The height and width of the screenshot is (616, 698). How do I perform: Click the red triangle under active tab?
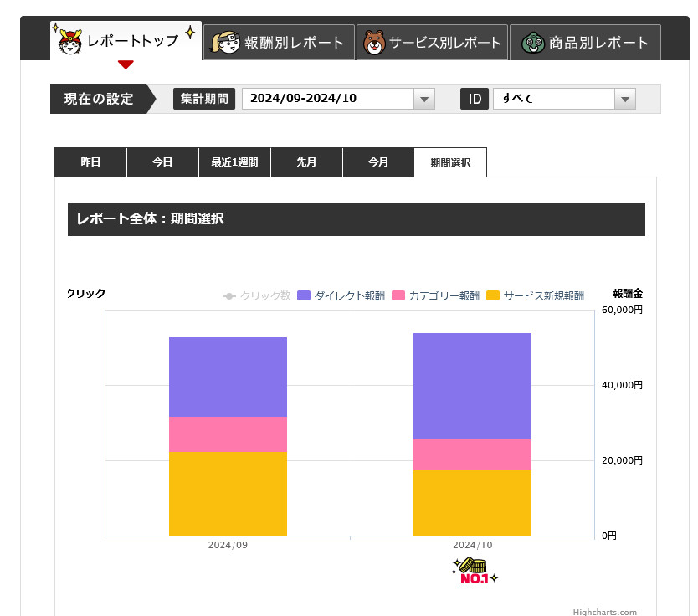126,64
